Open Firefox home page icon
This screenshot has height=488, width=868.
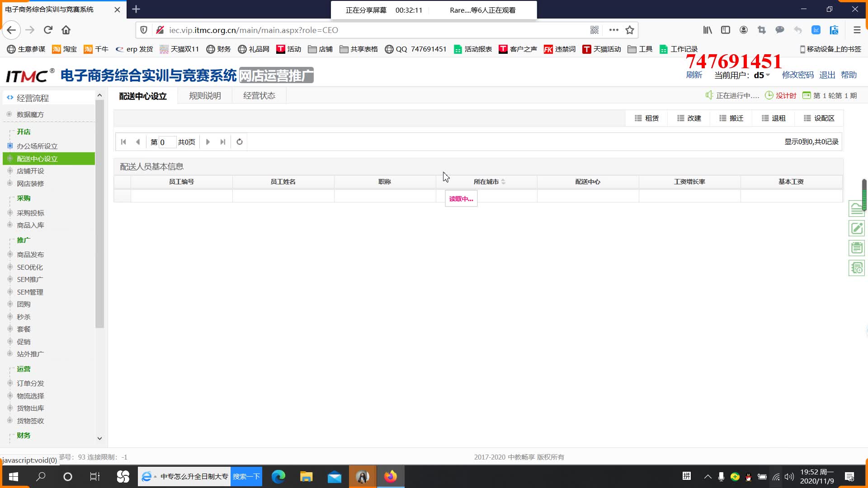[x=66, y=30]
